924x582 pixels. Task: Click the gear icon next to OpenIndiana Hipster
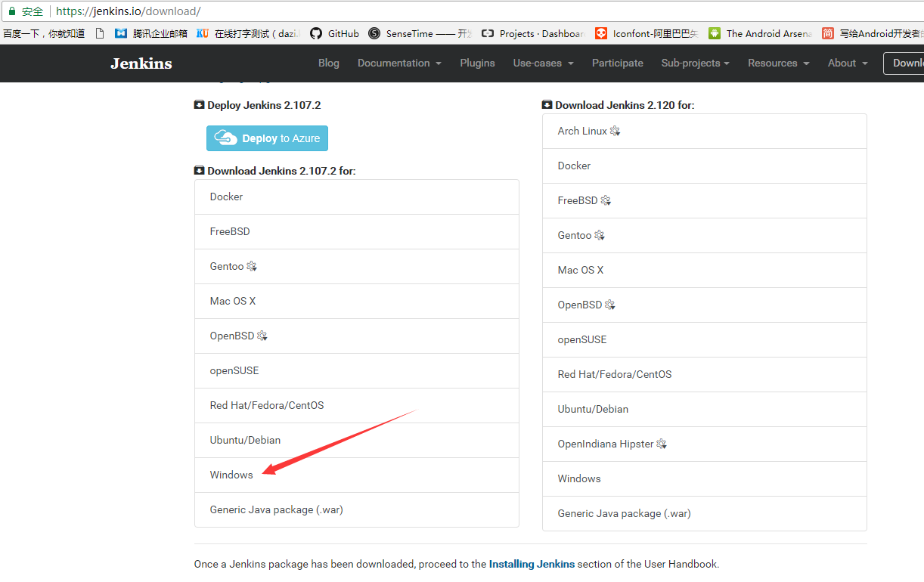(x=662, y=444)
